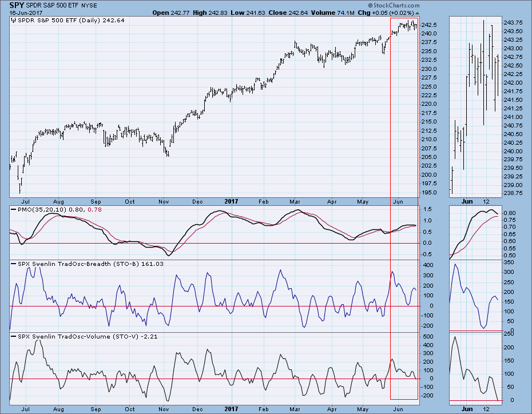Click the Nov label under price chart
Image resolution: width=532 pixels, height=414 pixels.
coord(164,202)
